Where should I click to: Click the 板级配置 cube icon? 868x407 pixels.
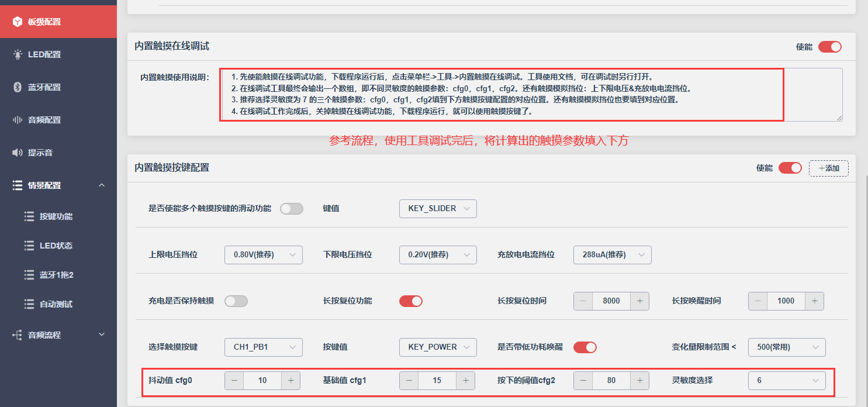[18, 22]
